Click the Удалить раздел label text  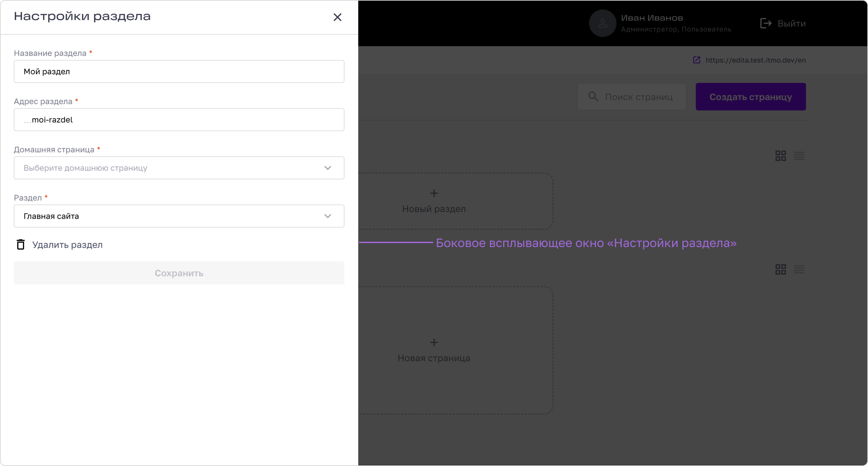tap(67, 245)
